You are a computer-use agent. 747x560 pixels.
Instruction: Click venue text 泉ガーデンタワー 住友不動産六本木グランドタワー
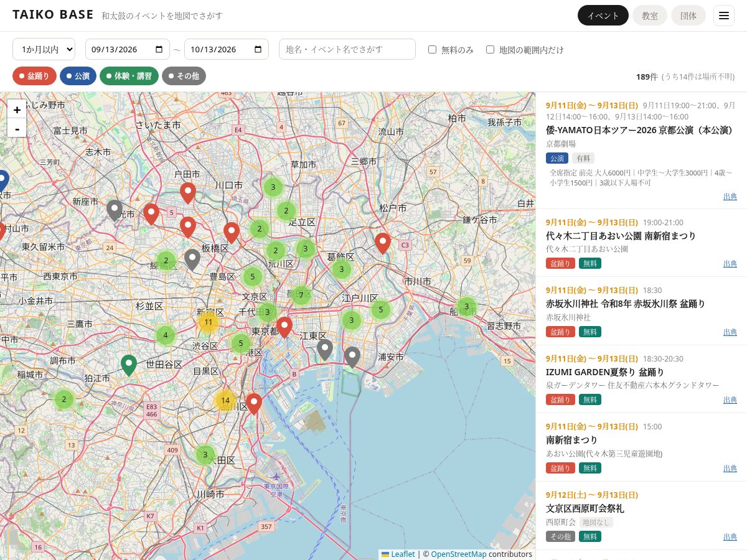click(632, 385)
